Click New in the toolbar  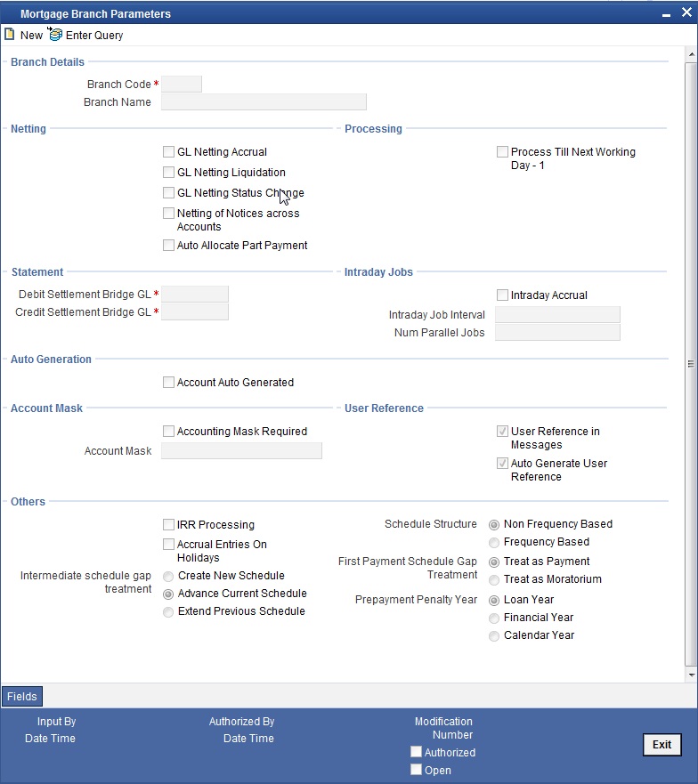[x=31, y=35]
